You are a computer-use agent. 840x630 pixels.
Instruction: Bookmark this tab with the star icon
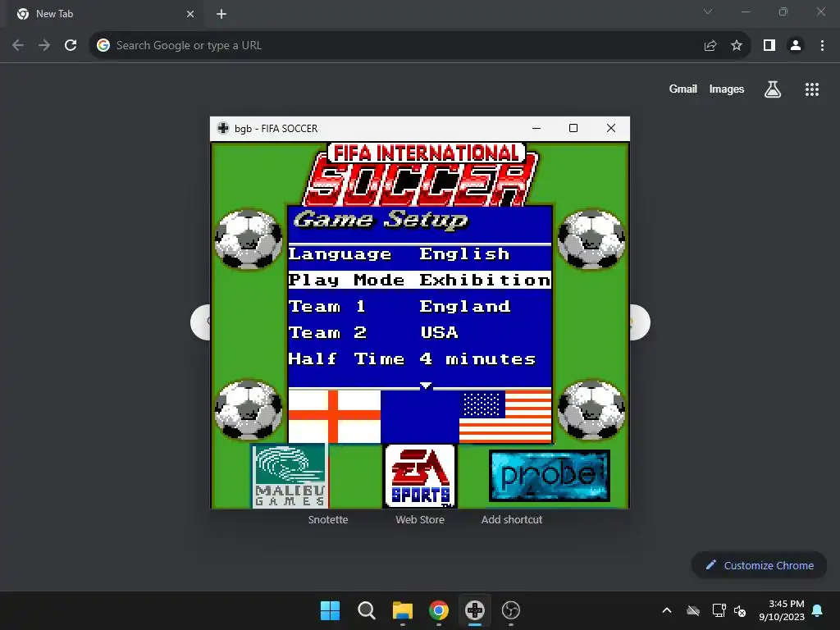737,46
